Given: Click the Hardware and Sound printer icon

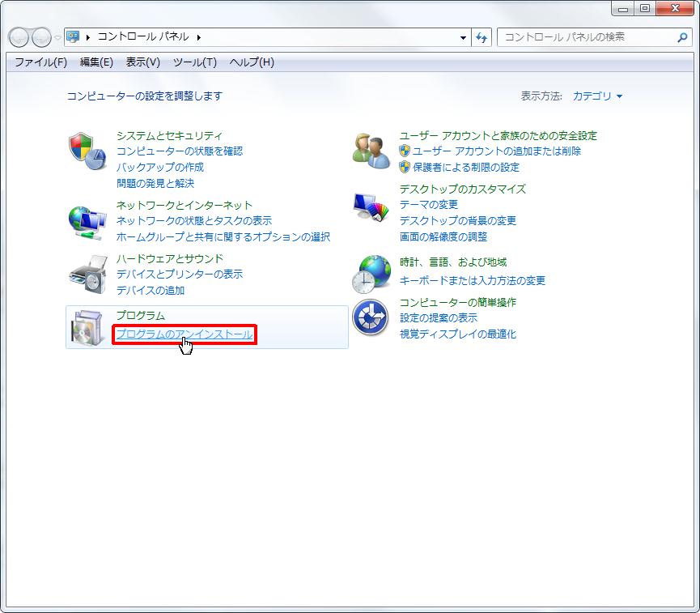Looking at the screenshot, I should coord(87,275).
